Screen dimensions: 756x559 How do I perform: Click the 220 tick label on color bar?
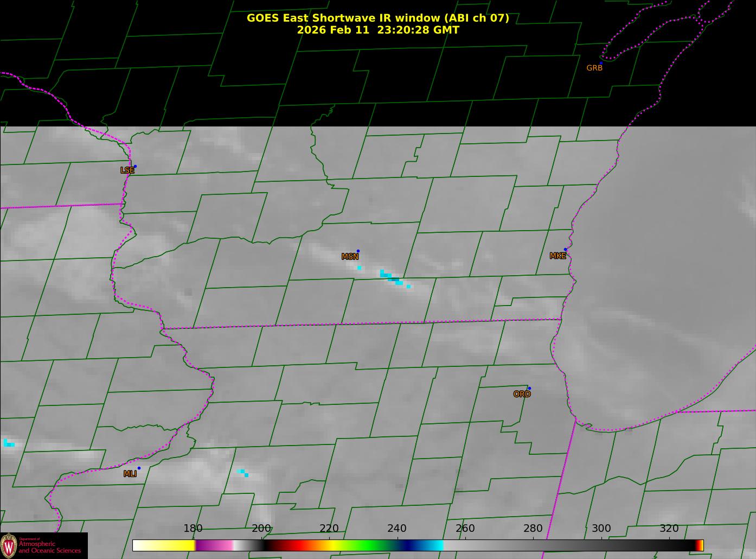[x=329, y=529]
